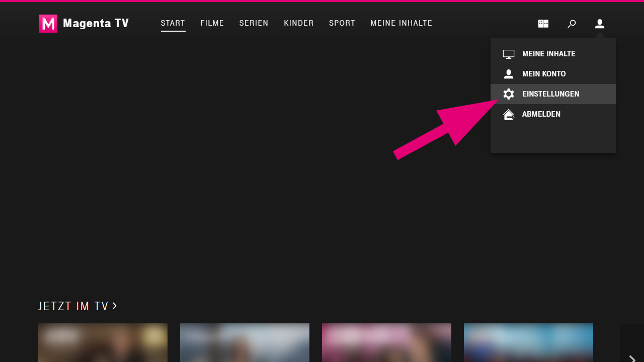
Task: Select the gear icon beside EINSTELLUNGEN
Action: pos(509,94)
